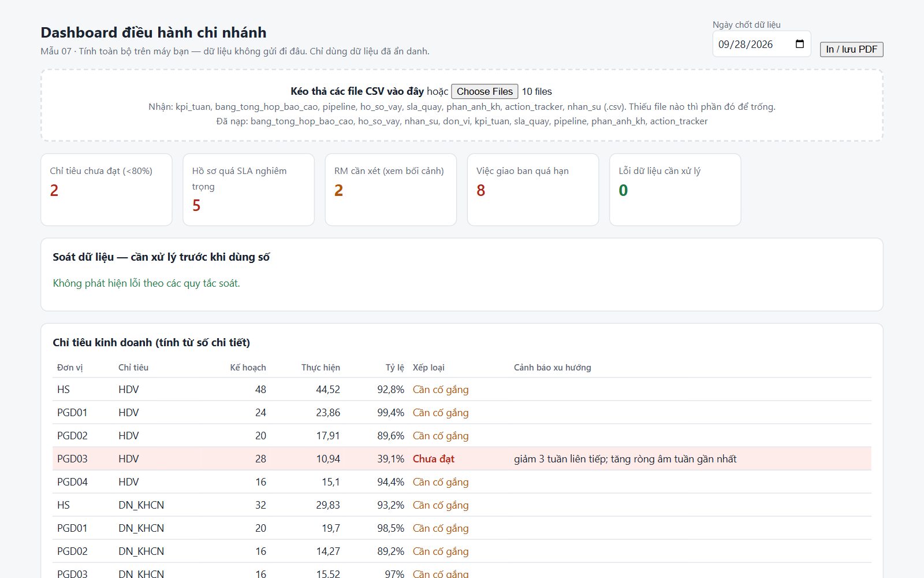Click the 89,2% ratio cell
This screenshot has height=578, width=924.
point(390,551)
